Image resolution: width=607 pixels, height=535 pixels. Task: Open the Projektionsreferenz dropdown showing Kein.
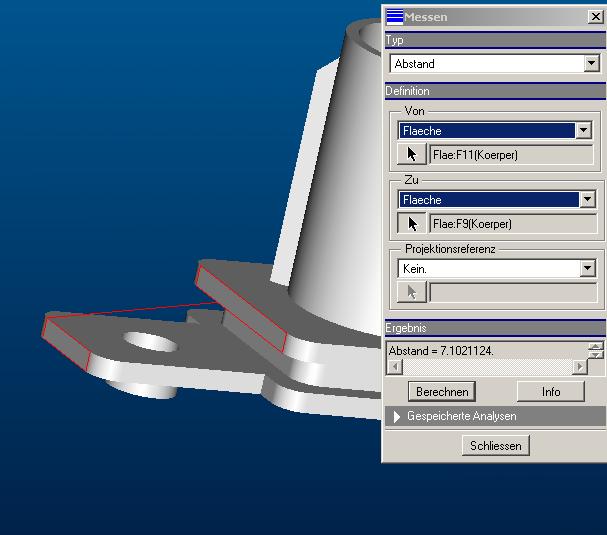click(x=587, y=268)
